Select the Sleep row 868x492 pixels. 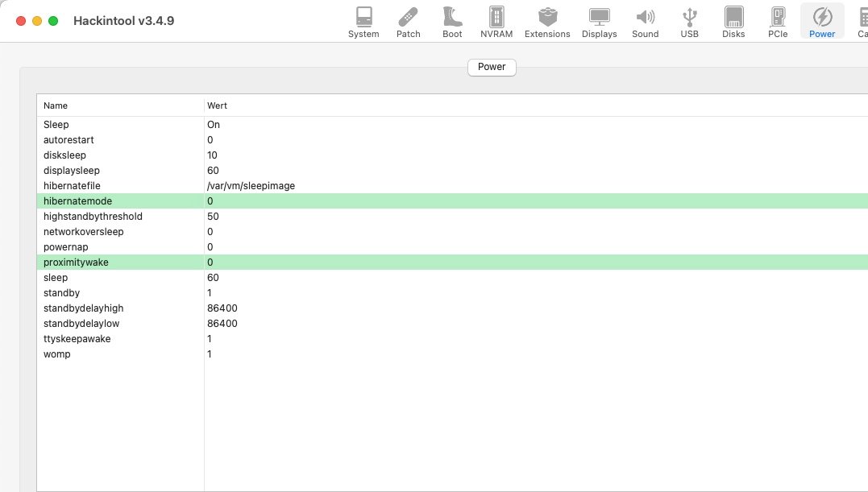[452, 124]
